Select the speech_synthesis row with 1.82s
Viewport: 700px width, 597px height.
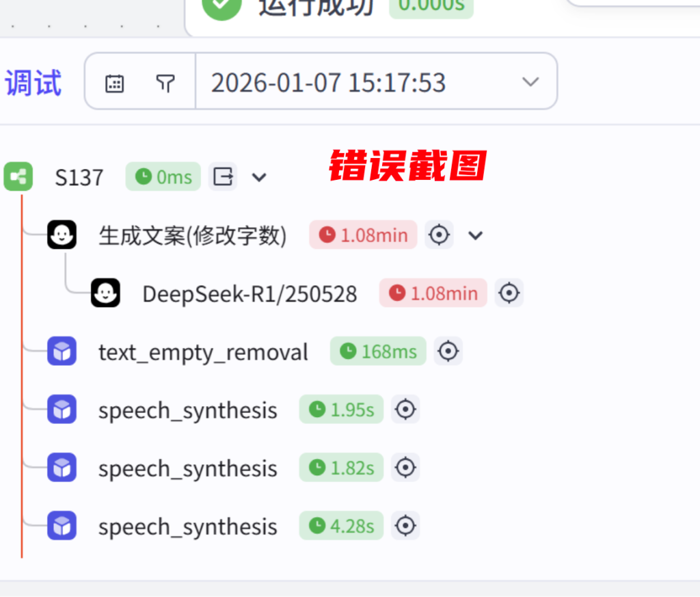point(234,468)
